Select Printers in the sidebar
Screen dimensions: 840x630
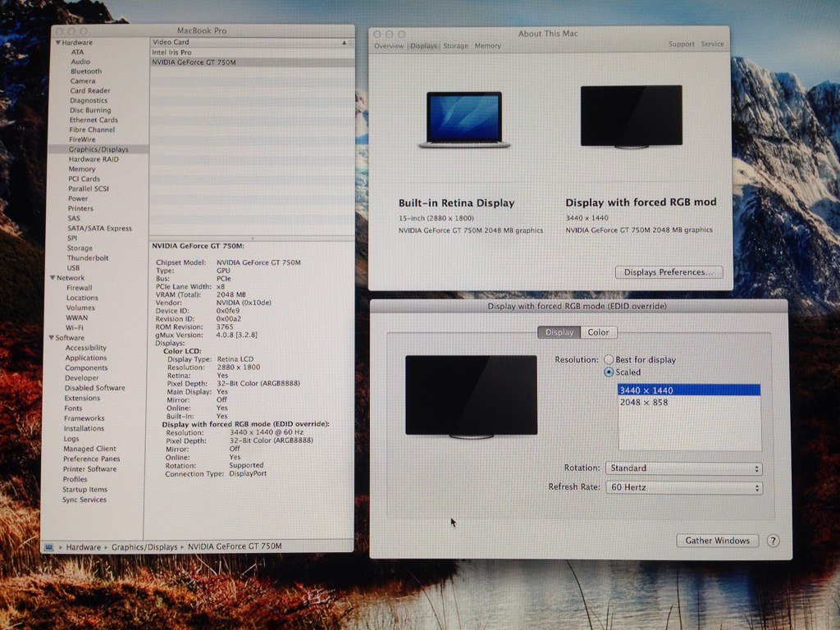[80, 208]
